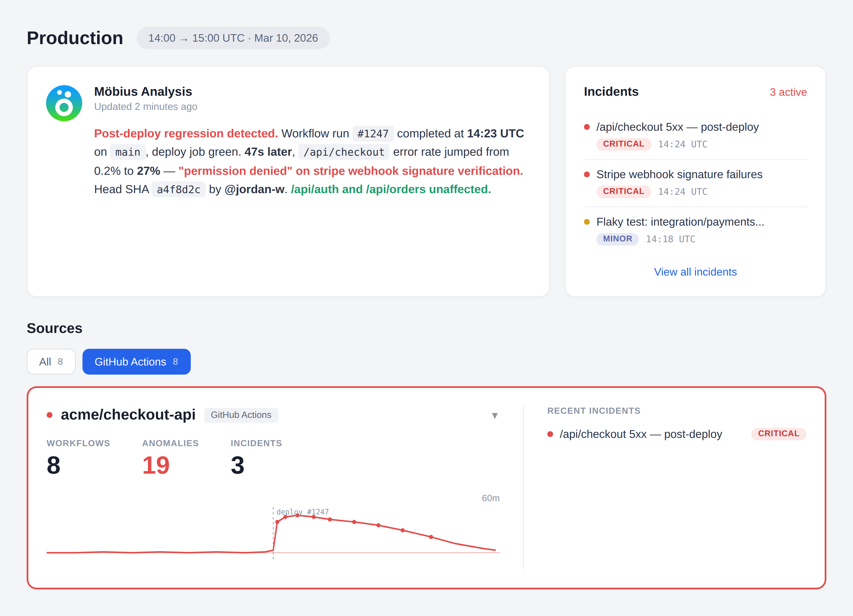This screenshot has height=616, width=853.
Task: Click the CRITICAL badge in Recent Incidents
Action: click(x=778, y=434)
